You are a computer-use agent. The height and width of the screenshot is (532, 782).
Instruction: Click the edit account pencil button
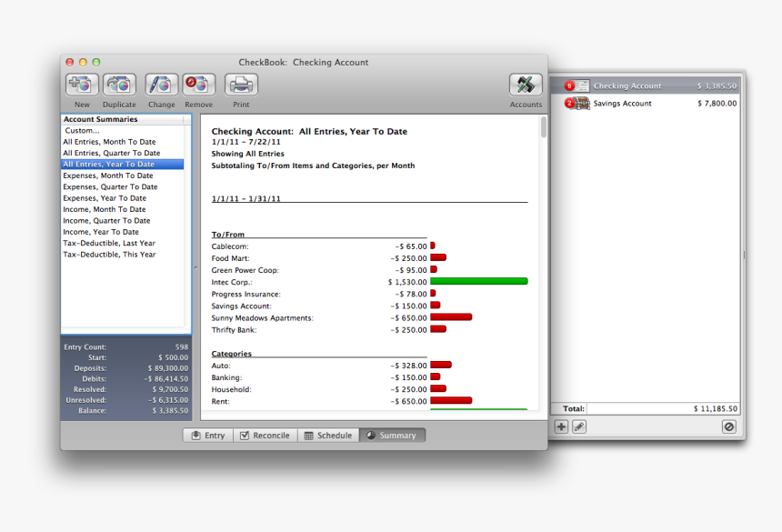[x=579, y=427]
